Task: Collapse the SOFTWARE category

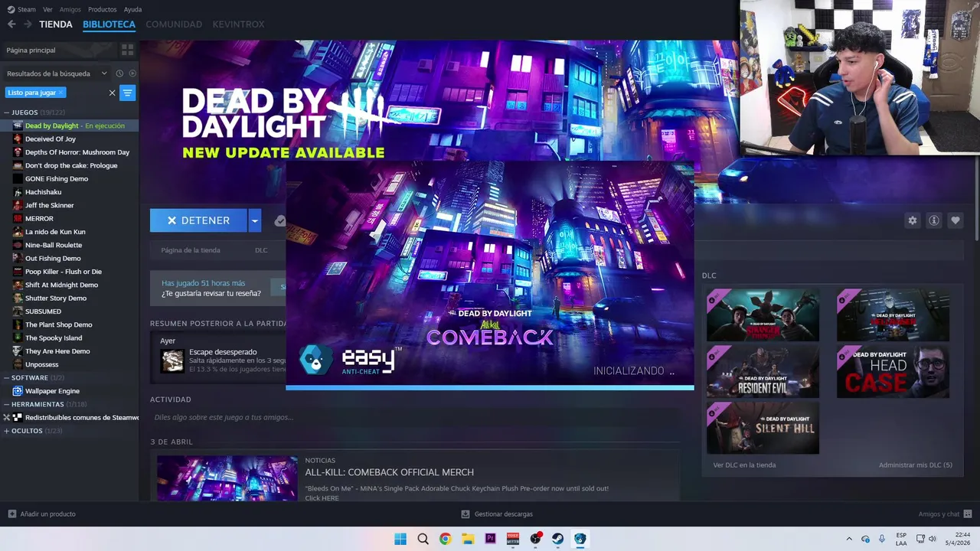Action: pos(6,377)
